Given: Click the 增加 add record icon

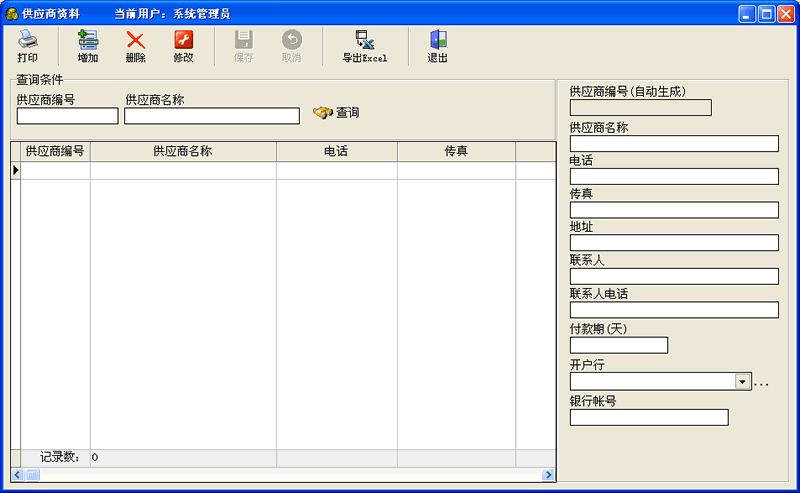Looking at the screenshot, I should [x=88, y=39].
